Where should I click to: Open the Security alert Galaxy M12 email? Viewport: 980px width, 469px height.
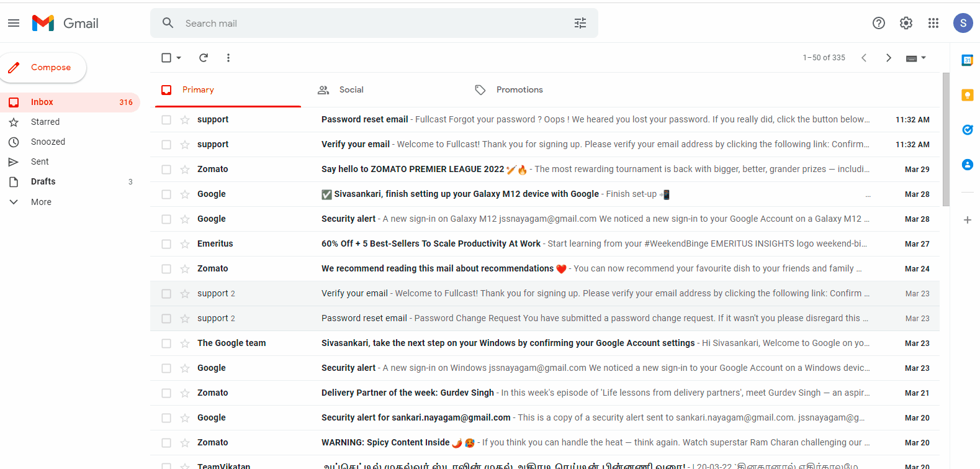(x=545, y=219)
